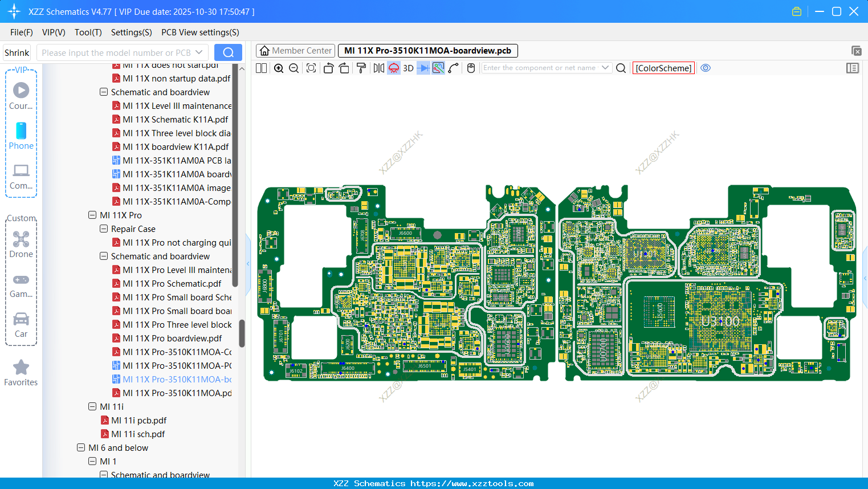The height and width of the screenshot is (489, 868).
Task: Switch to the Member Center tab
Action: [x=296, y=51]
